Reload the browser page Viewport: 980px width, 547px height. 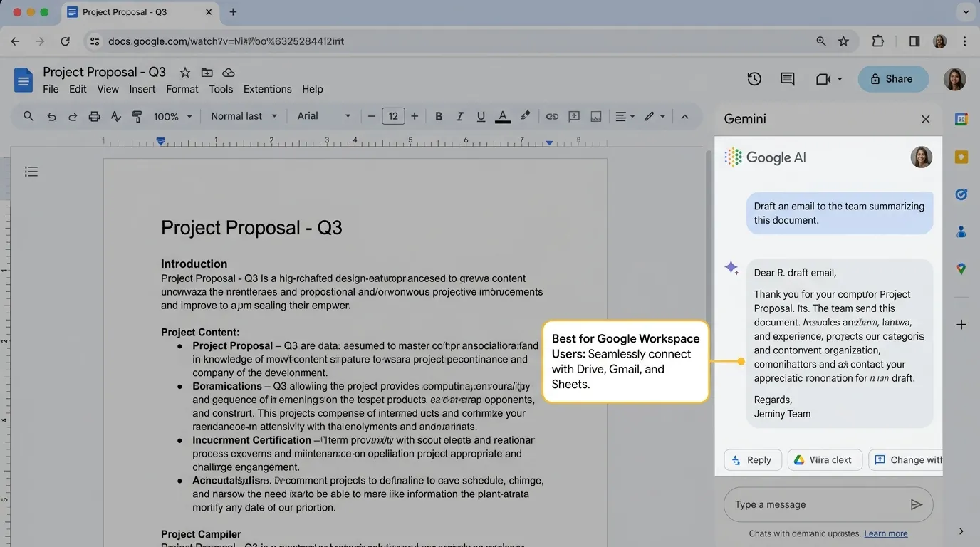click(x=65, y=41)
